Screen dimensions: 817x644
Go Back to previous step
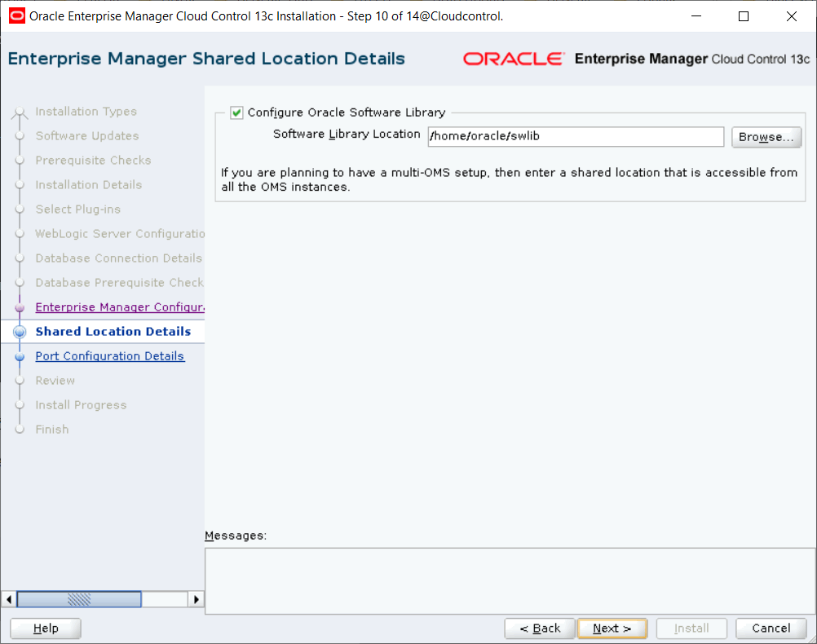[540, 629]
